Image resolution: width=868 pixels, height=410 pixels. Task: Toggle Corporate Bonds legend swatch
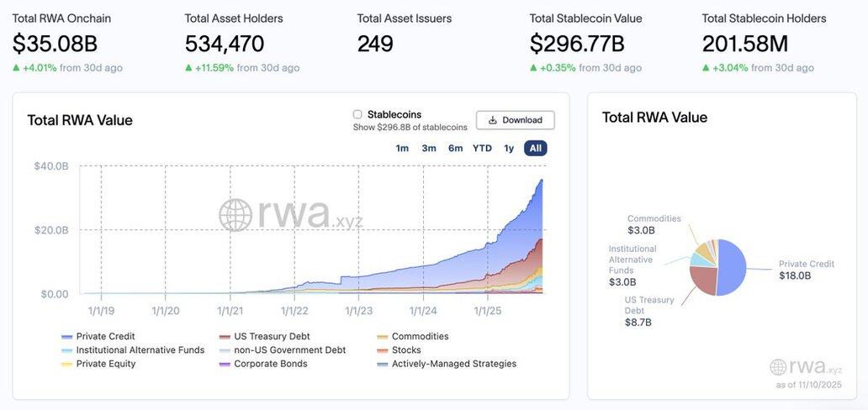coord(225,364)
